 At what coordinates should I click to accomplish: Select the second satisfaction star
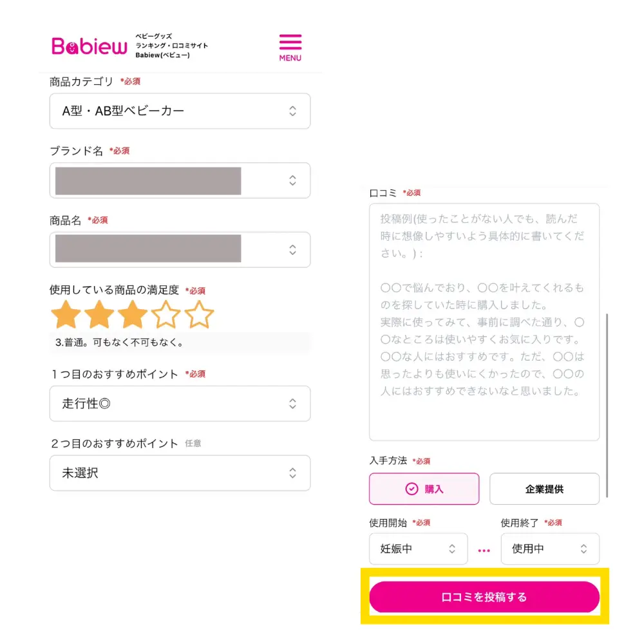(99, 315)
